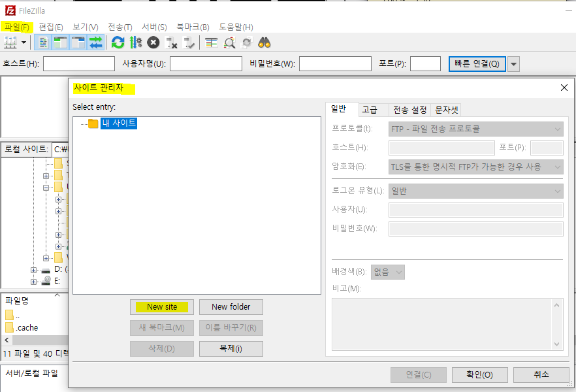Image resolution: width=576 pixels, height=392 pixels.
Task: Click the quickconnect 비밀번호(W) input field
Action: click(x=335, y=63)
